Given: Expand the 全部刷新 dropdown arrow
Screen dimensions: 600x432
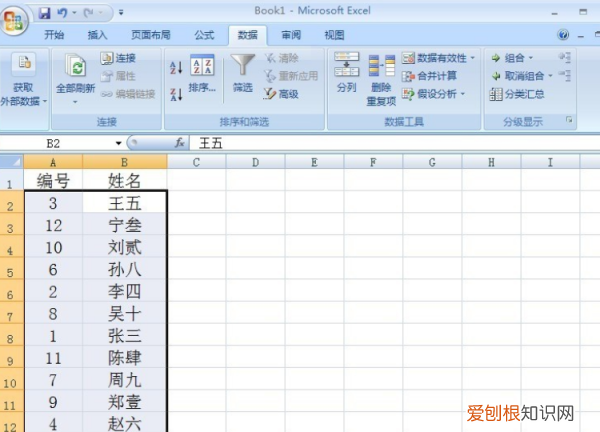Looking at the screenshot, I should point(75,102).
